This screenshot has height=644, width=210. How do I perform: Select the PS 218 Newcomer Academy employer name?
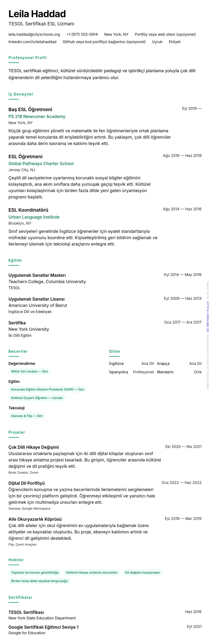point(37,117)
